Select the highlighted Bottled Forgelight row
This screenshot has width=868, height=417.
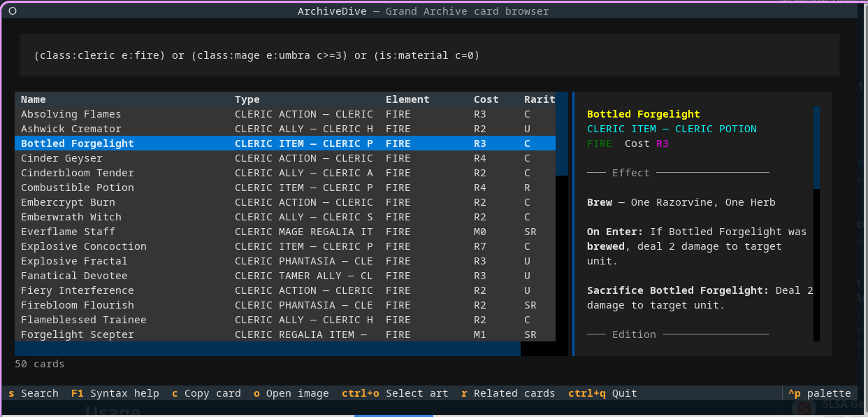point(285,143)
